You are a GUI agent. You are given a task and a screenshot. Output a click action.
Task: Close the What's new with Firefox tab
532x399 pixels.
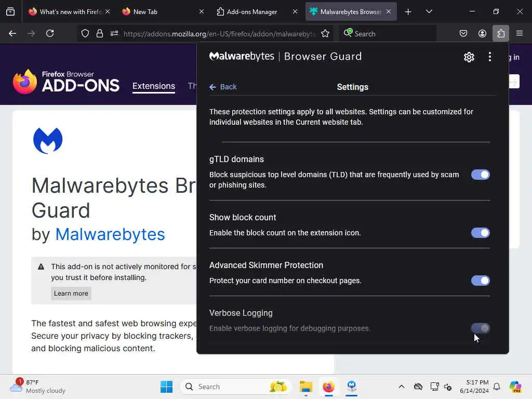click(x=108, y=11)
